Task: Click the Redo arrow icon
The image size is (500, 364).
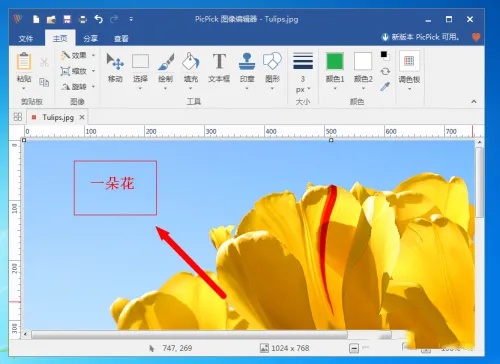Action: click(114, 19)
